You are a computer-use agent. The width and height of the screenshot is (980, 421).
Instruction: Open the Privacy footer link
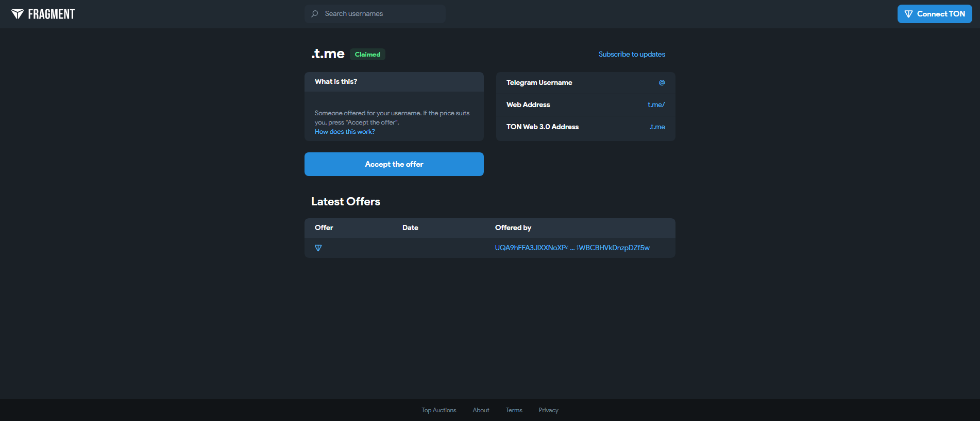tap(549, 410)
